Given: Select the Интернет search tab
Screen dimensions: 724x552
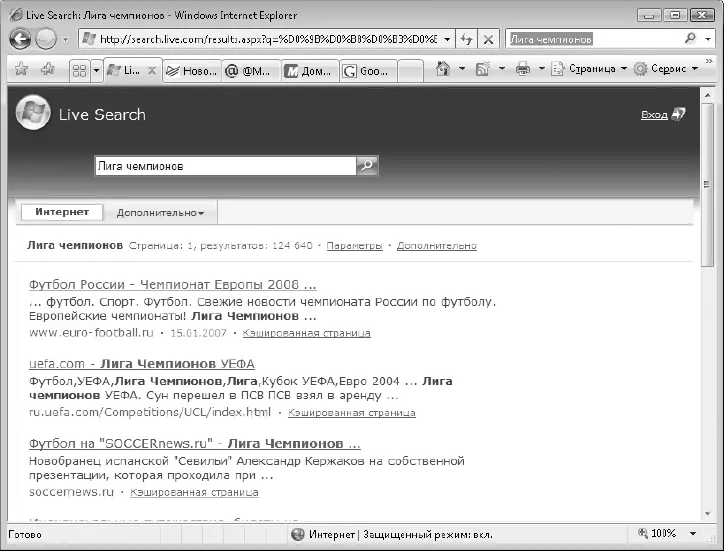Looking at the screenshot, I should [62, 212].
